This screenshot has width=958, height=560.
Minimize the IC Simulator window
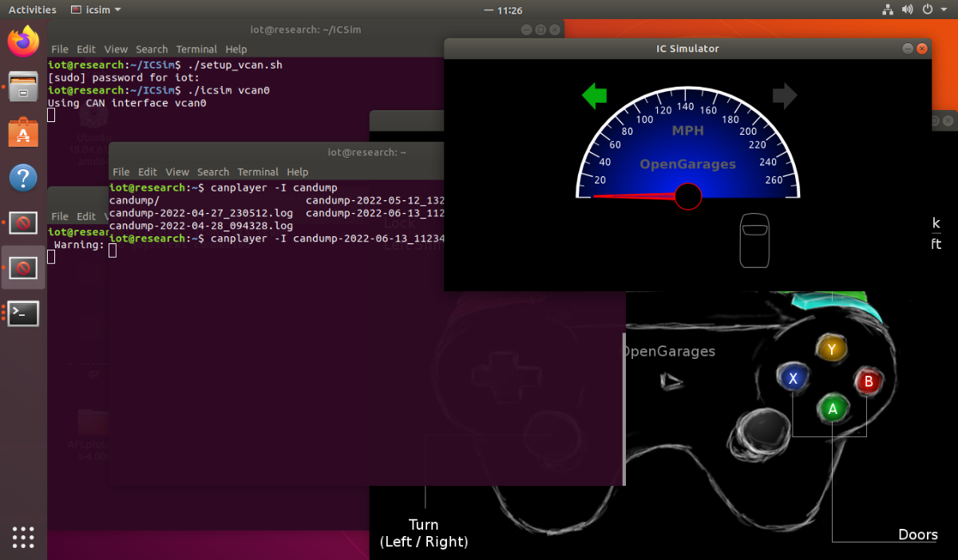point(908,49)
